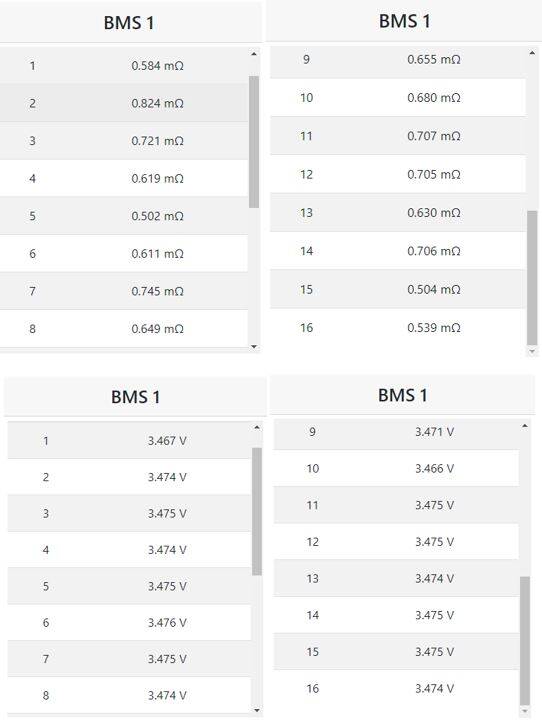This screenshot has height=720, width=542.
Task: Select cell 2 row with 0.824 mΩ
Action: coord(124,103)
